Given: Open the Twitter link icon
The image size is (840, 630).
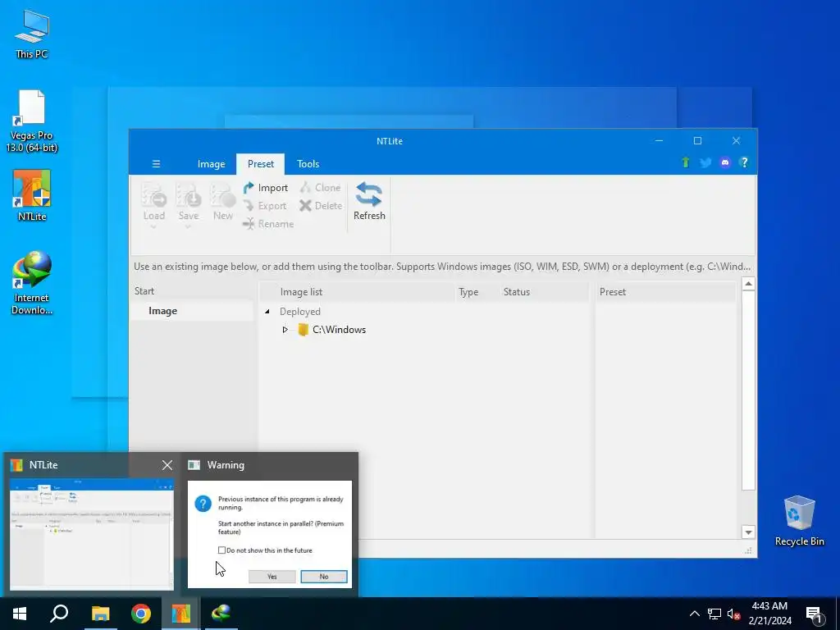Looking at the screenshot, I should pos(705,162).
